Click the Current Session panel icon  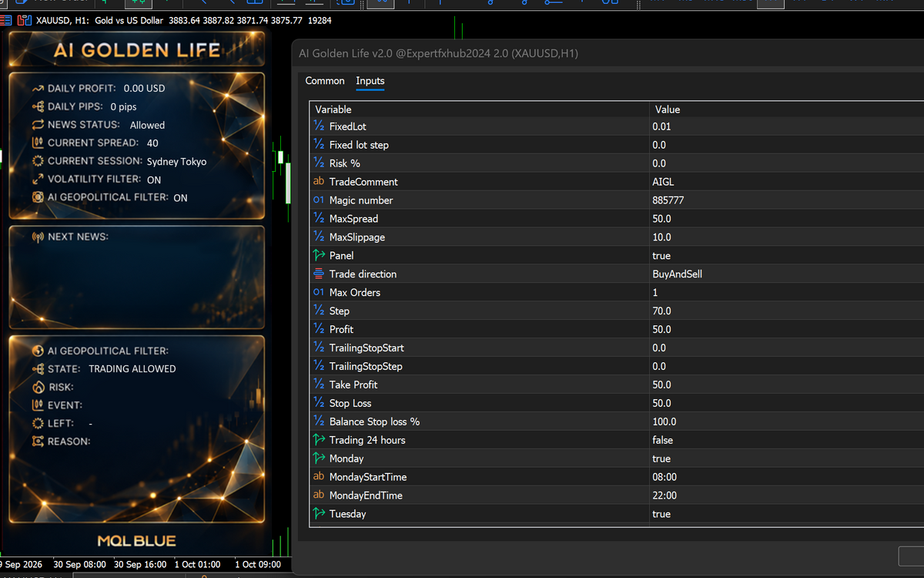point(38,161)
